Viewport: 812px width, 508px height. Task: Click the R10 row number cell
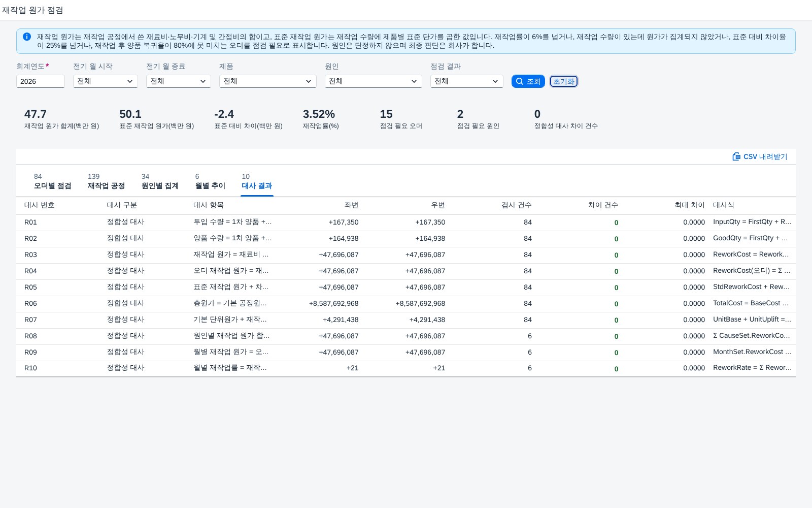(30, 368)
